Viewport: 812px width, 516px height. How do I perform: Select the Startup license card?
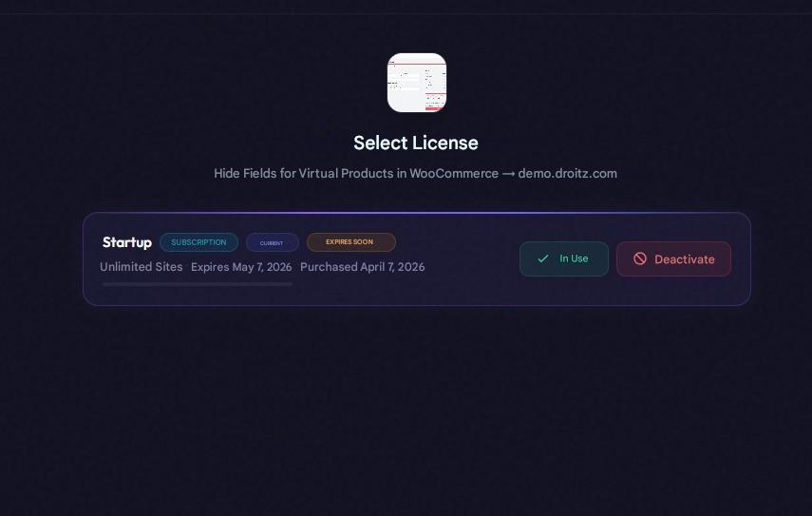[x=417, y=259]
